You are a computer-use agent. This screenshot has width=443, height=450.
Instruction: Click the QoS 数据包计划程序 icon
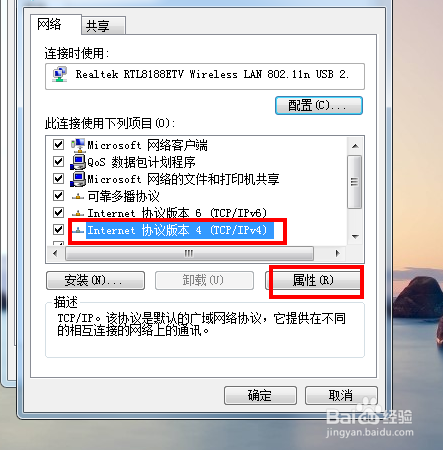(x=78, y=162)
